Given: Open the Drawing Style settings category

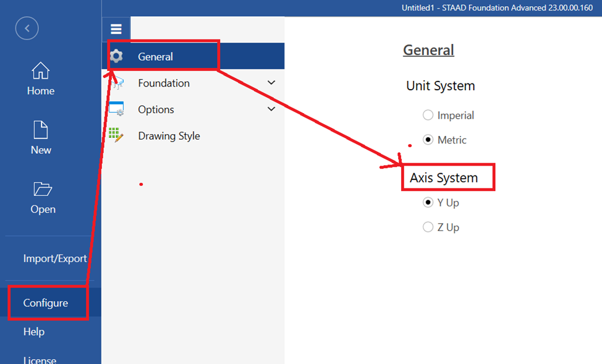Looking at the screenshot, I should click(x=193, y=135).
